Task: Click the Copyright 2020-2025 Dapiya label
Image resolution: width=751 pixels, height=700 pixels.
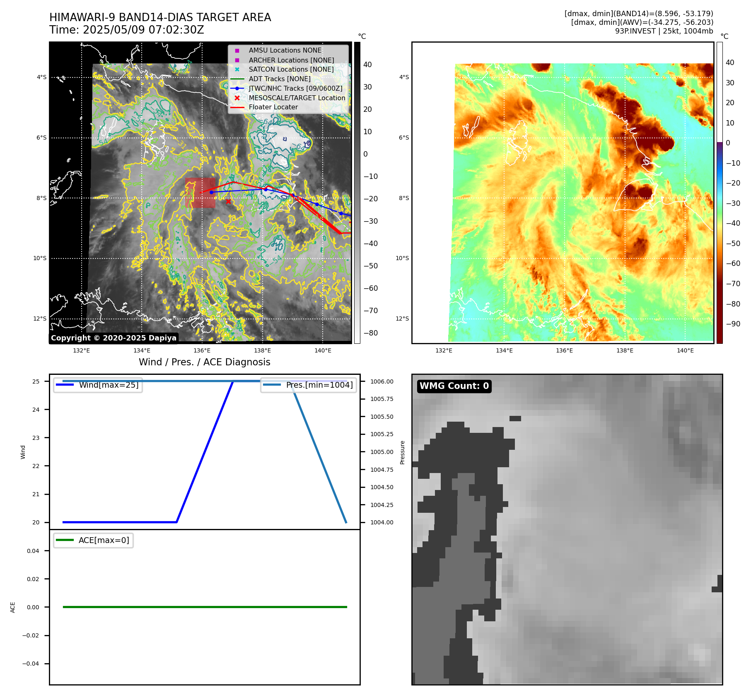Action: pos(113,338)
